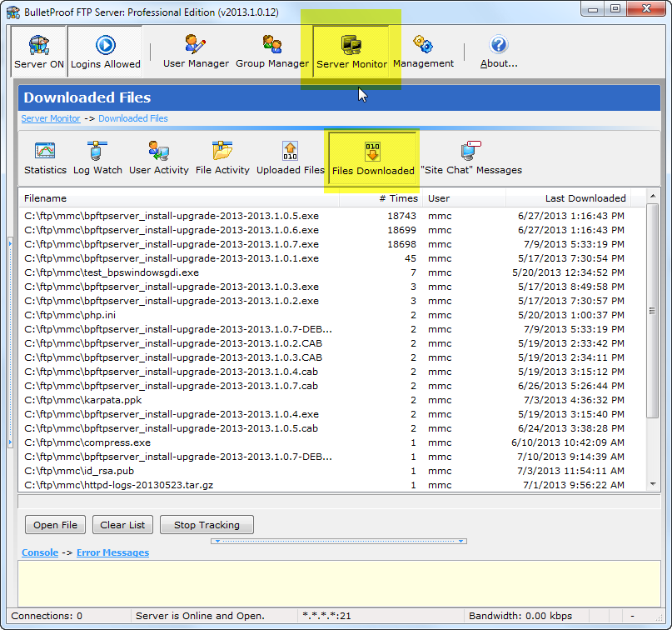This screenshot has height=630, width=672.
Task: Open "Site Chat" Messages view
Action: 471,158
